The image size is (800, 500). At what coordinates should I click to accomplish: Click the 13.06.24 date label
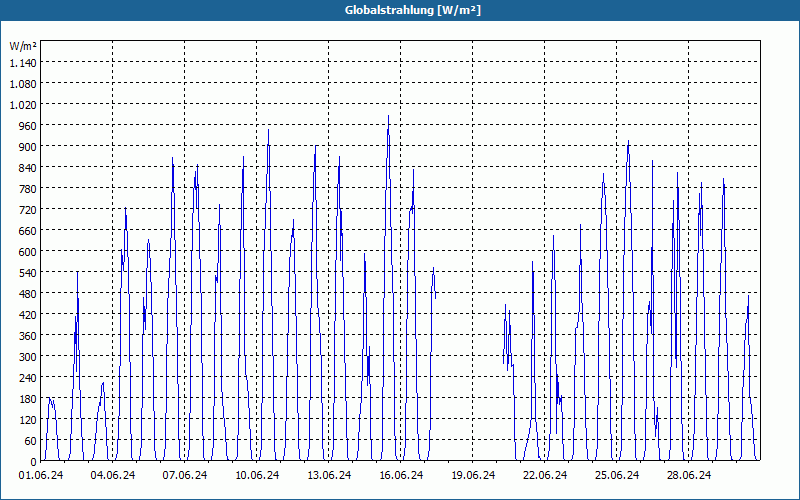pos(329,475)
